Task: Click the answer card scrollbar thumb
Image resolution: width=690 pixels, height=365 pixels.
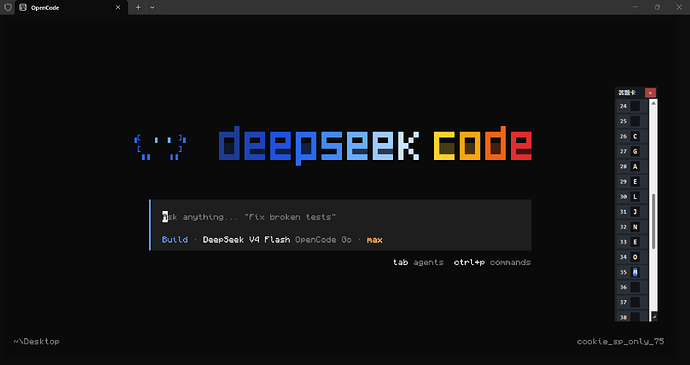Action: coord(654,221)
